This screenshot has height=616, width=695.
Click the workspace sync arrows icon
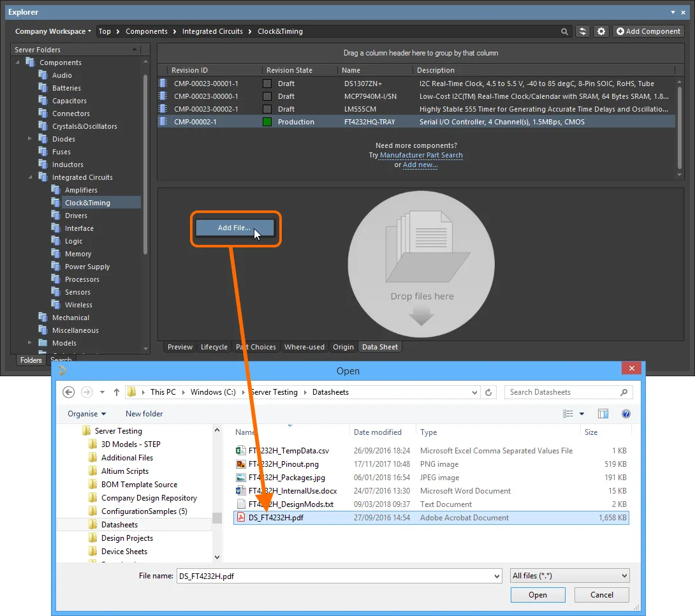click(x=582, y=31)
